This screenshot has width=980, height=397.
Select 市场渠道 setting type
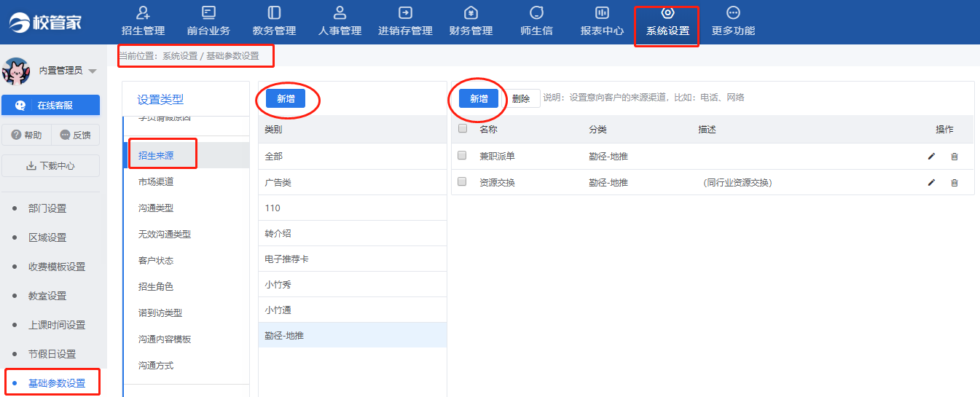click(x=186, y=181)
